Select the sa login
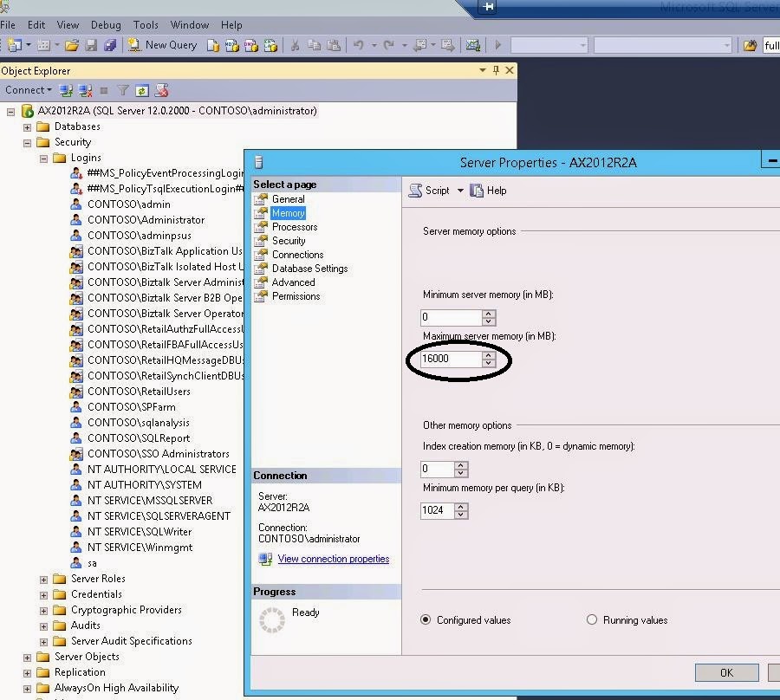780x700 pixels. coord(92,563)
